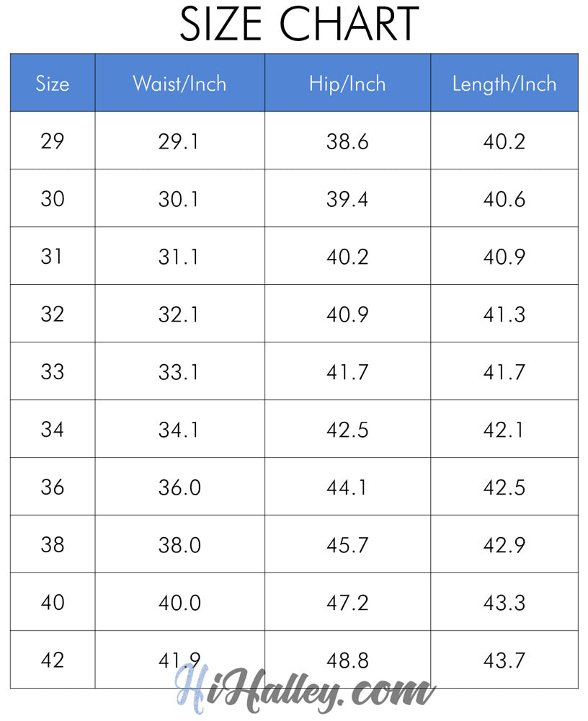Select size 36 in the Size column
The image size is (588, 721).
coord(53,487)
